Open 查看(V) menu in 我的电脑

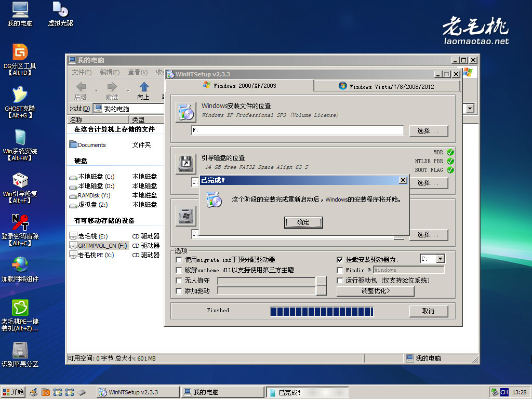click(138, 72)
